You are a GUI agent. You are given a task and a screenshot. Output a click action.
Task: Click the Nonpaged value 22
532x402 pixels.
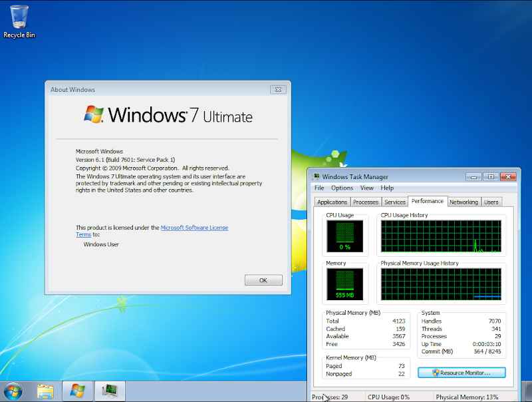(x=402, y=374)
